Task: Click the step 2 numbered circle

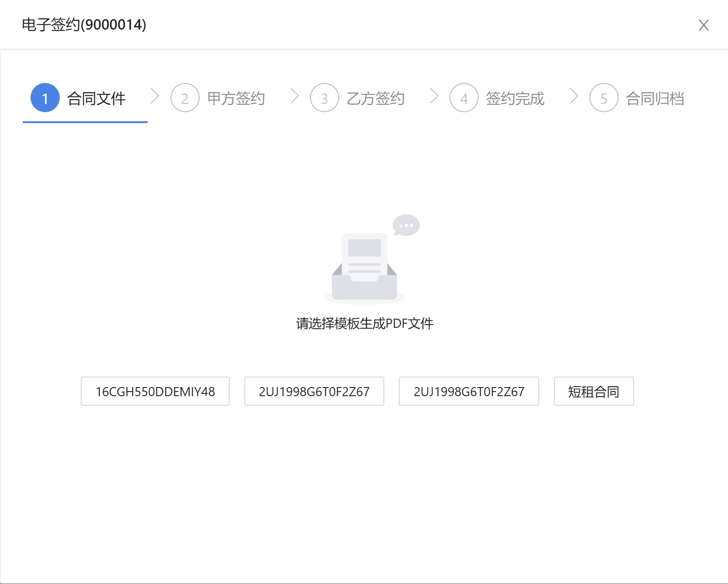Action: pos(185,98)
